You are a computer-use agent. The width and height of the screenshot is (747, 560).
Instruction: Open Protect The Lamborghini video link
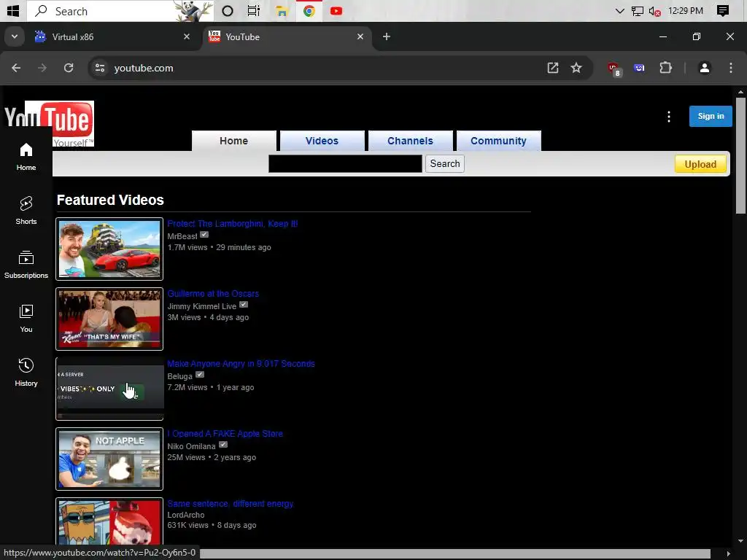coord(233,224)
